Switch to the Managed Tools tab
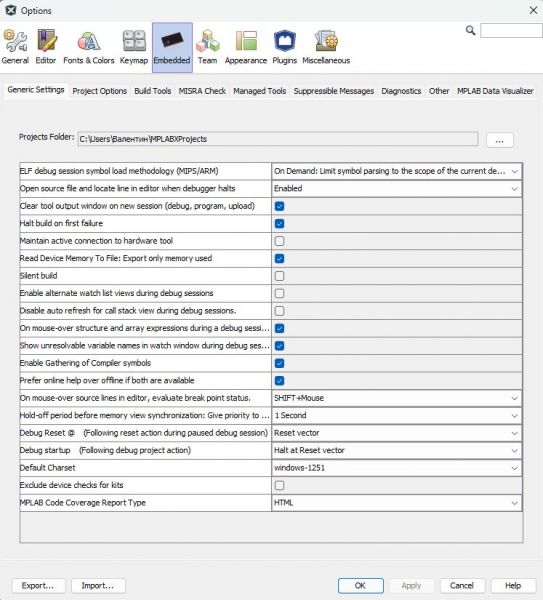 click(x=260, y=91)
